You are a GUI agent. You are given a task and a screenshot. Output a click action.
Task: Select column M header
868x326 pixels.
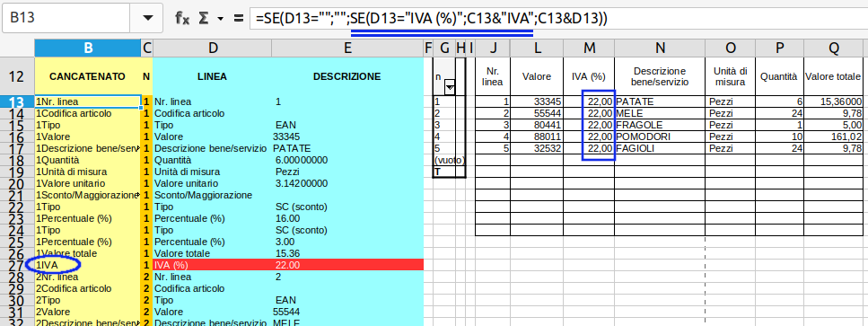(590, 48)
